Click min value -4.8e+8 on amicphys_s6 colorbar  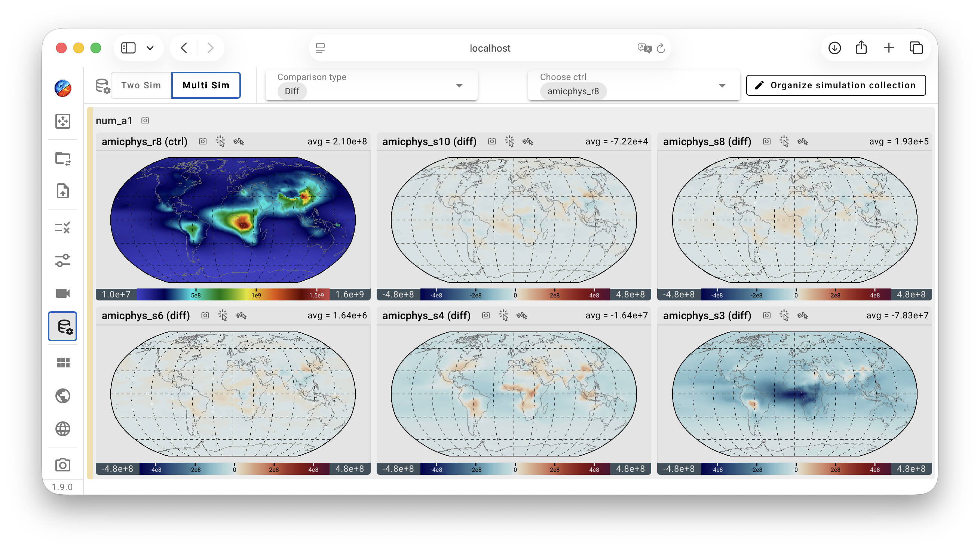coord(117,469)
